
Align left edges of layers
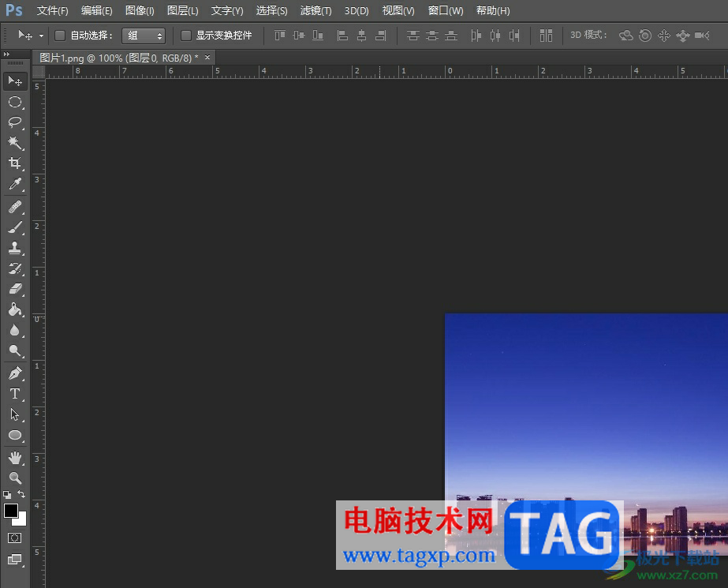click(x=342, y=36)
